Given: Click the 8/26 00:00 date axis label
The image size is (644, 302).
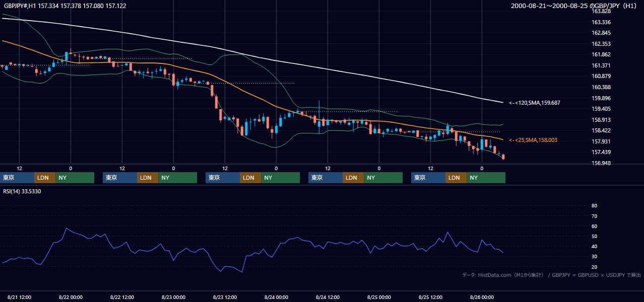Looking at the screenshot, I should (482, 297).
